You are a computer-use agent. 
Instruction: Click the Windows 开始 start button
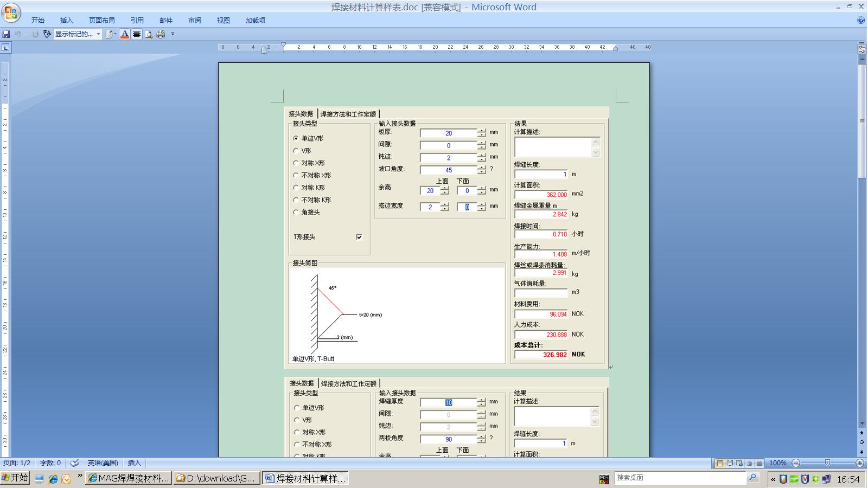15,478
